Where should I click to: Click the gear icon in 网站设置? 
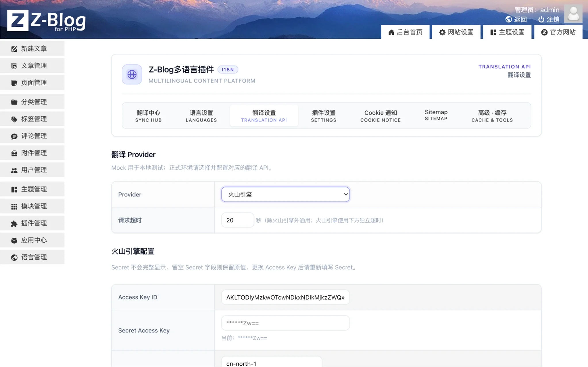pos(442,32)
